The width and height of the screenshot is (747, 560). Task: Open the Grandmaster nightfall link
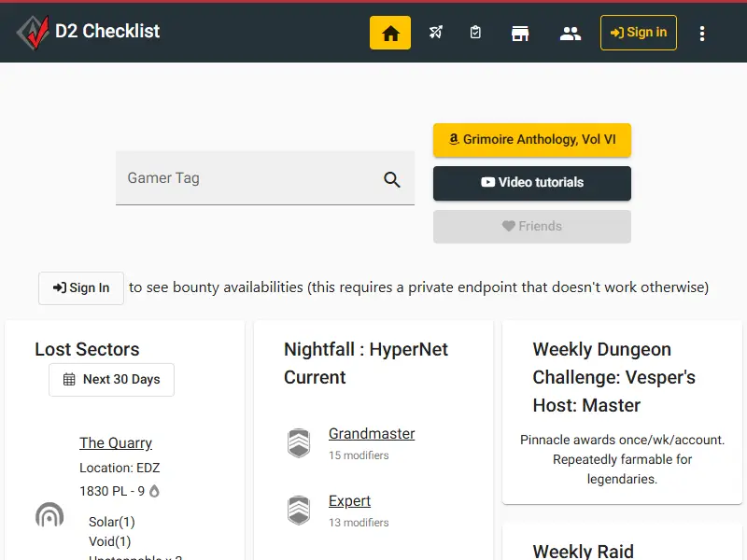[372, 434]
